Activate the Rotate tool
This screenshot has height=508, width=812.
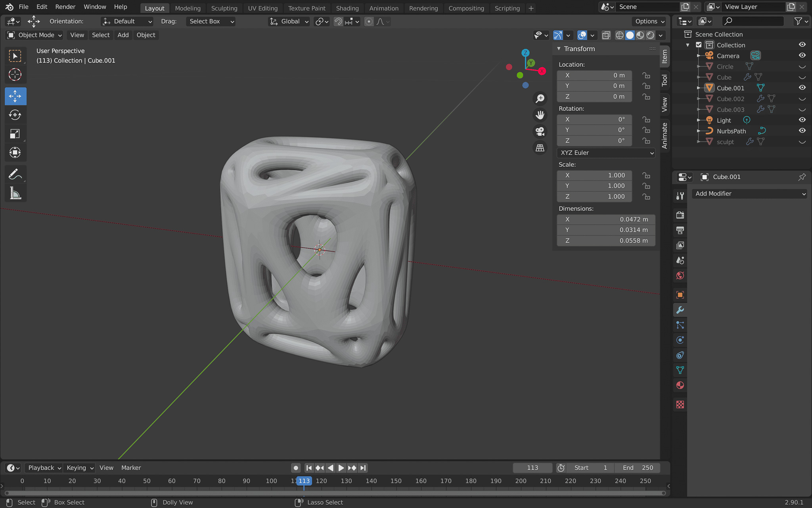tap(15, 115)
